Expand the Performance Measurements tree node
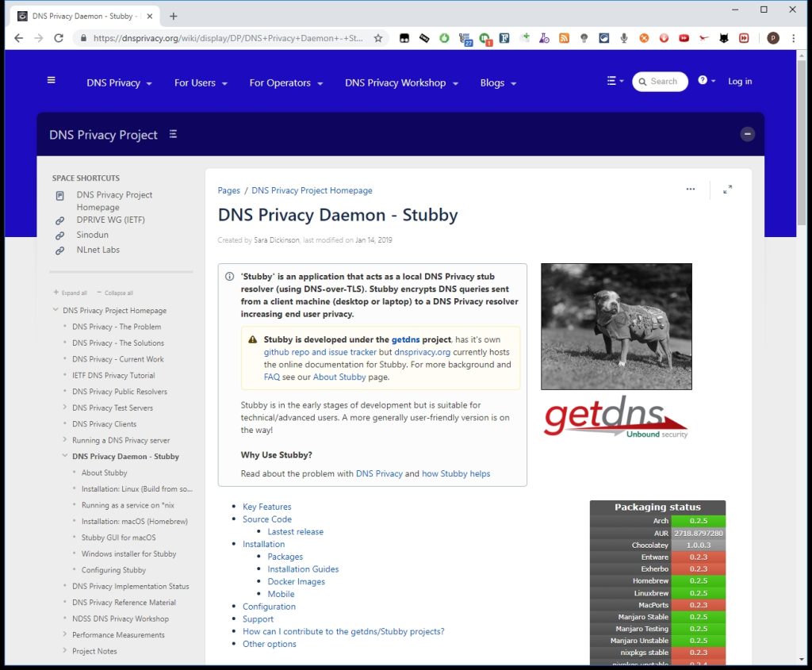812x670 pixels. pyautogui.click(x=65, y=634)
